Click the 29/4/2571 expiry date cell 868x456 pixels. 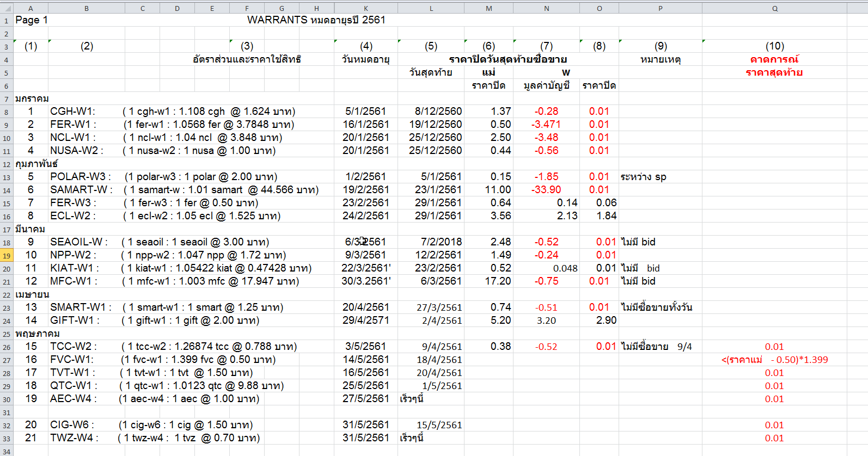[x=365, y=321]
